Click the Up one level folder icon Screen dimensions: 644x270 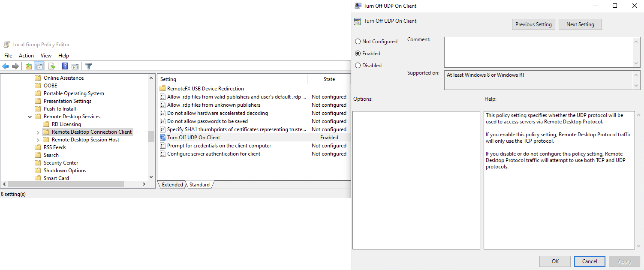pos(28,66)
